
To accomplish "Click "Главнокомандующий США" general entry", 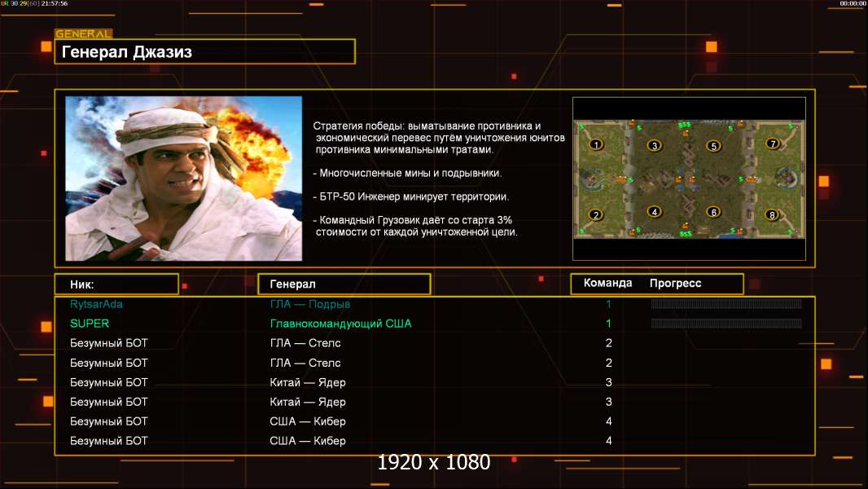I will pos(340,324).
